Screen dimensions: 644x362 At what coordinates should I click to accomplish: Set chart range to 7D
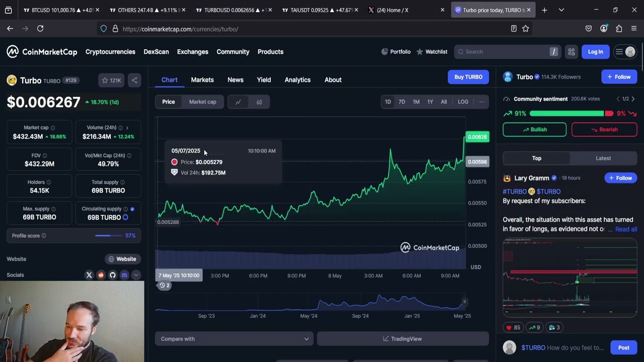click(x=402, y=102)
